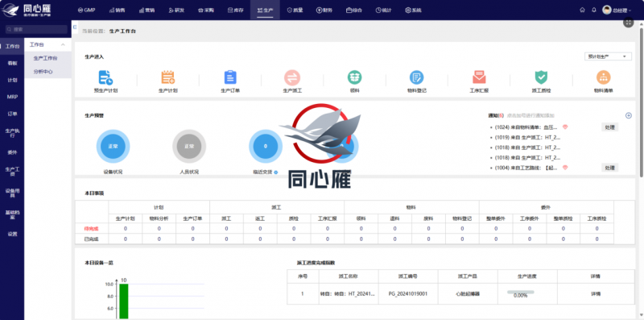Viewport: 644px width, 320px height.
Task: Open the 预计划生产 dropdown
Action: click(608, 56)
